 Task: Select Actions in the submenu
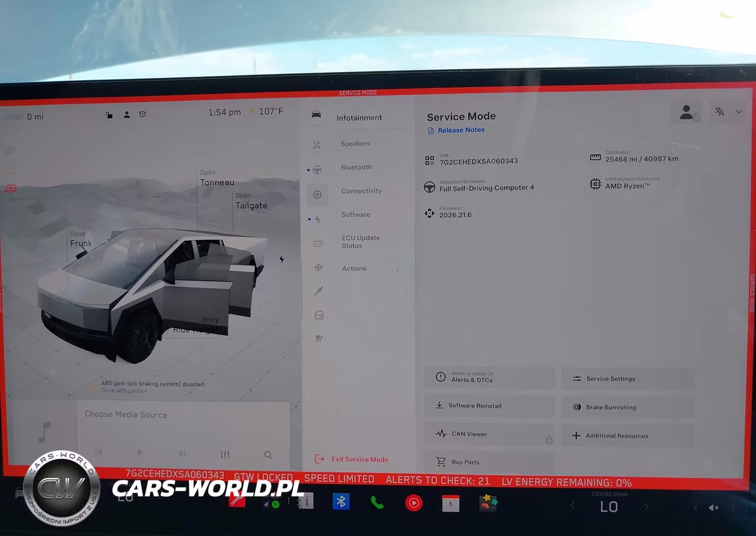(354, 269)
